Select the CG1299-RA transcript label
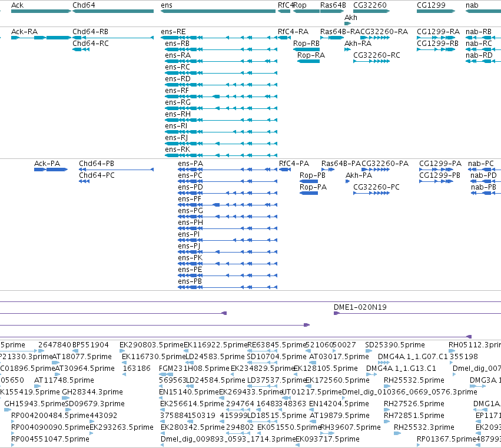 click(438, 32)
